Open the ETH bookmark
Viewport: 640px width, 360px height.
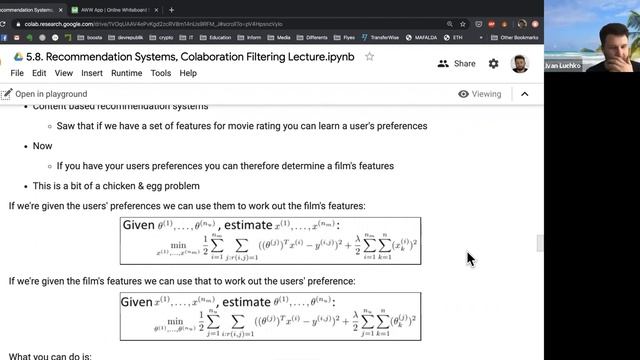(x=453, y=38)
